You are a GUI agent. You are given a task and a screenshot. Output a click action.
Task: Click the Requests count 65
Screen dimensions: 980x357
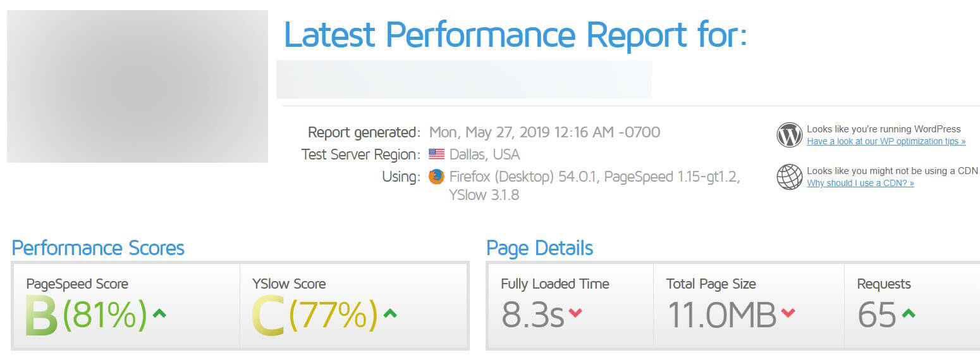(x=876, y=315)
